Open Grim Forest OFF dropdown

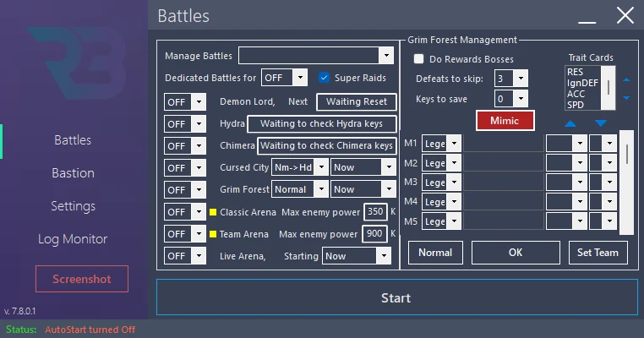(185, 190)
